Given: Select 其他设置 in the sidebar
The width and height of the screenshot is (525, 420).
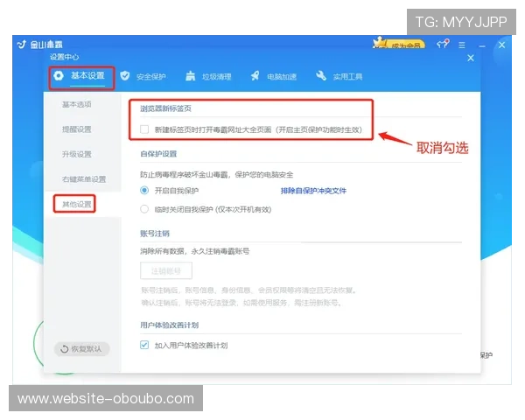Looking at the screenshot, I should [x=77, y=204].
